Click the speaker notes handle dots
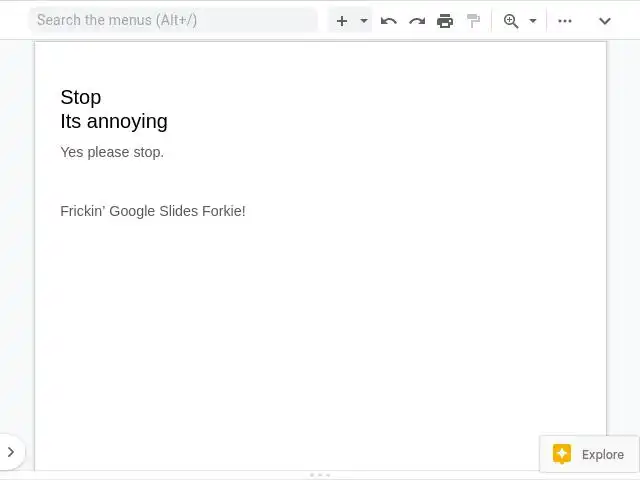Screen dimensions: 640x480 point(320,475)
